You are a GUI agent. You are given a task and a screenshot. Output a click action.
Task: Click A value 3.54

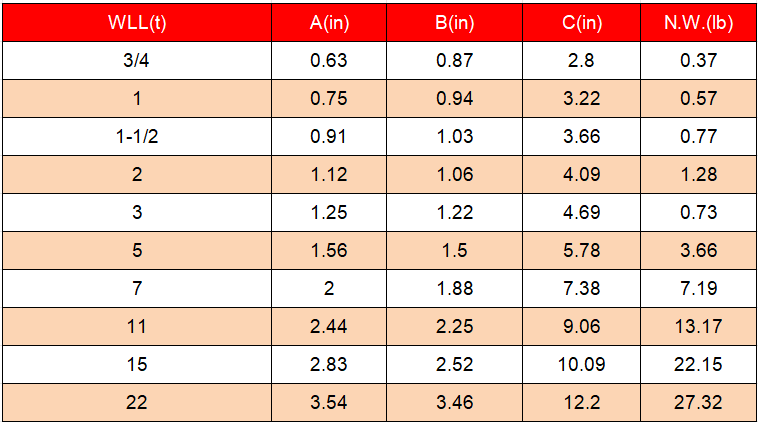329,402
